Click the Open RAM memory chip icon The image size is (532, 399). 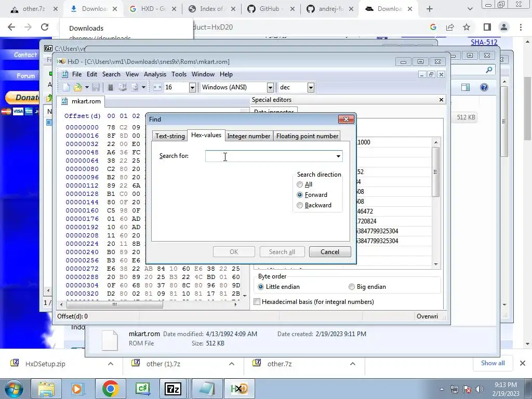coord(110,87)
